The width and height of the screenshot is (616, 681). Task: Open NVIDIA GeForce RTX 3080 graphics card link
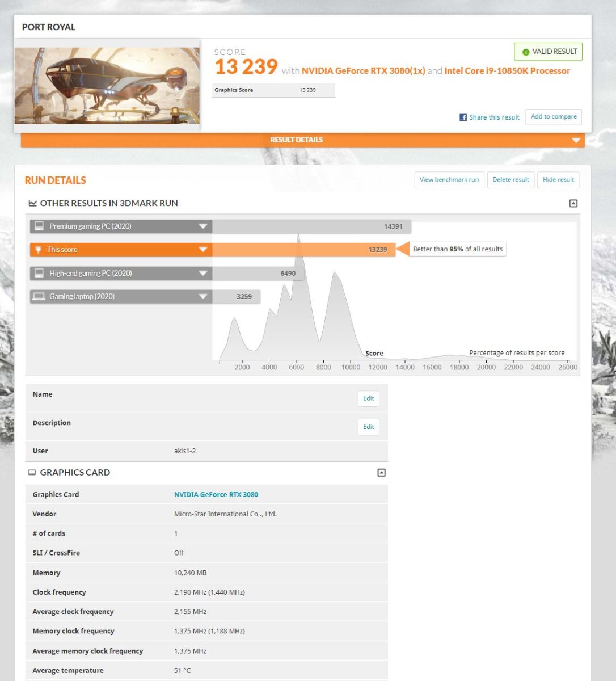point(216,495)
